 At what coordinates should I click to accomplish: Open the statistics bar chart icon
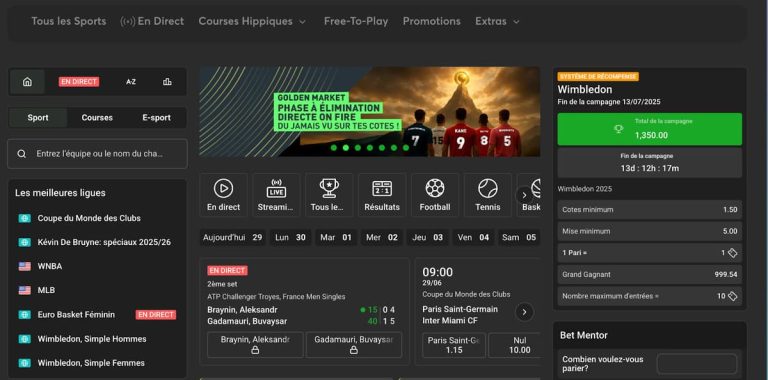tap(167, 82)
